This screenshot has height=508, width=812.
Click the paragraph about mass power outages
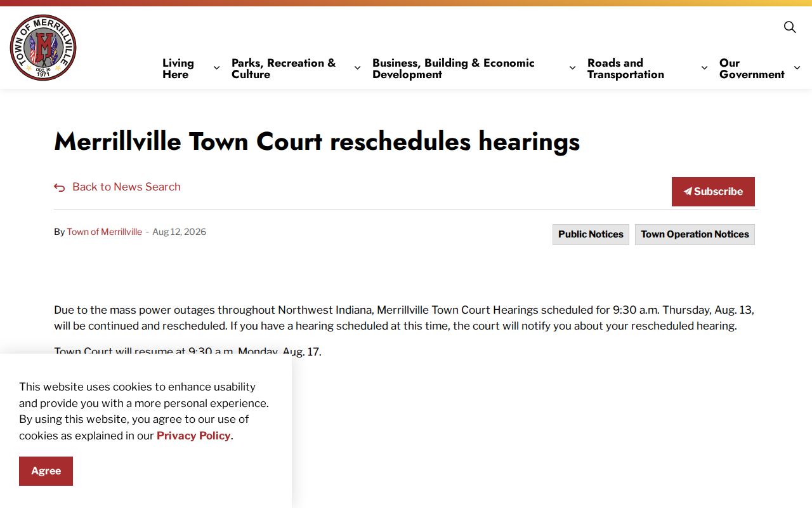(404, 318)
